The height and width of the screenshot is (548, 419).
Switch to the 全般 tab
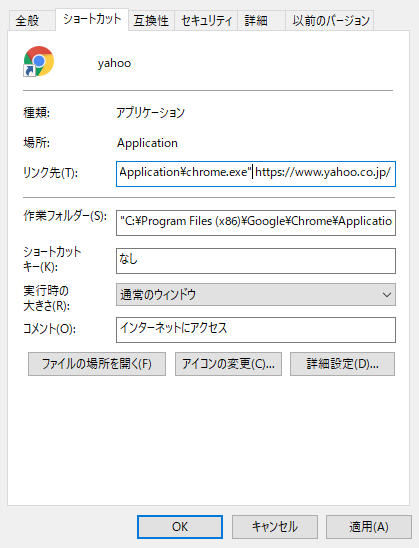click(31, 21)
